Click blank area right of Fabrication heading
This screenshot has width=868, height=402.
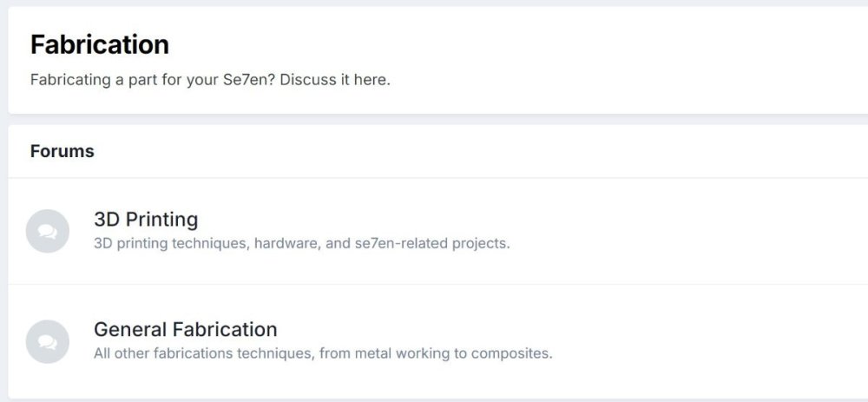(x=521, y=44)
